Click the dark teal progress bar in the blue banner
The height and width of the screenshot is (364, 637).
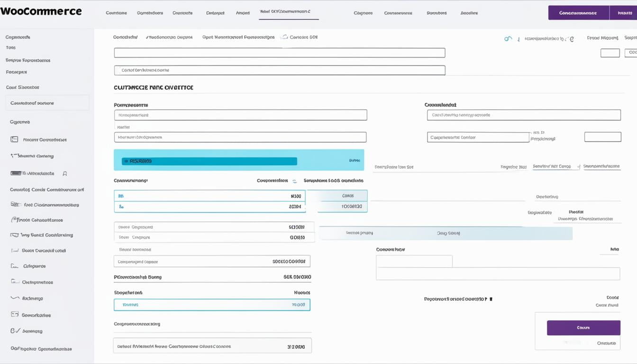pyautogui.click(x=209, y=161)
